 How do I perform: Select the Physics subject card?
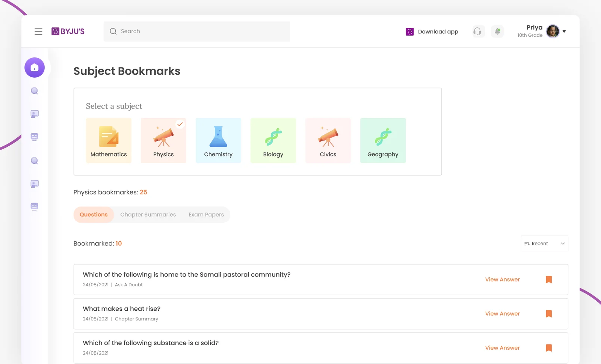[163, 140]
